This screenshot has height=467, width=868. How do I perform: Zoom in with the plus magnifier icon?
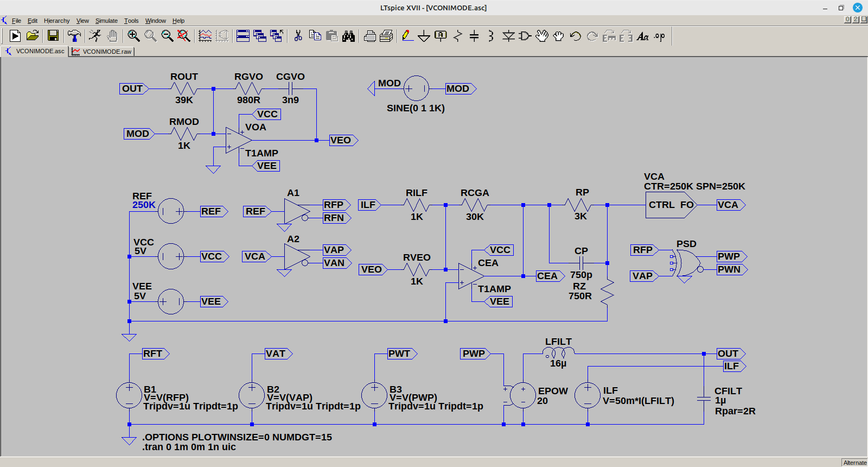pos(133,36)
